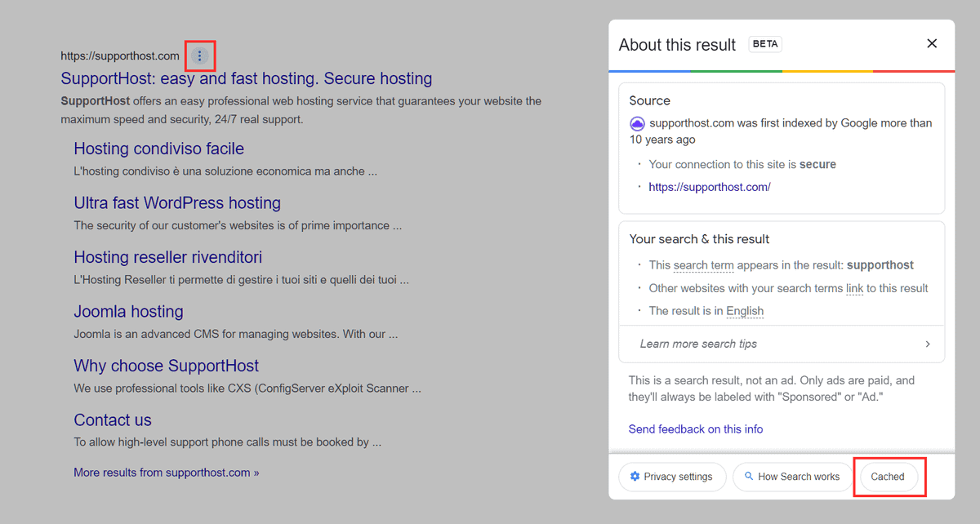The width and height of the screenshot is (980, 524).
Task: Click the Cached button
Action: 888,477
